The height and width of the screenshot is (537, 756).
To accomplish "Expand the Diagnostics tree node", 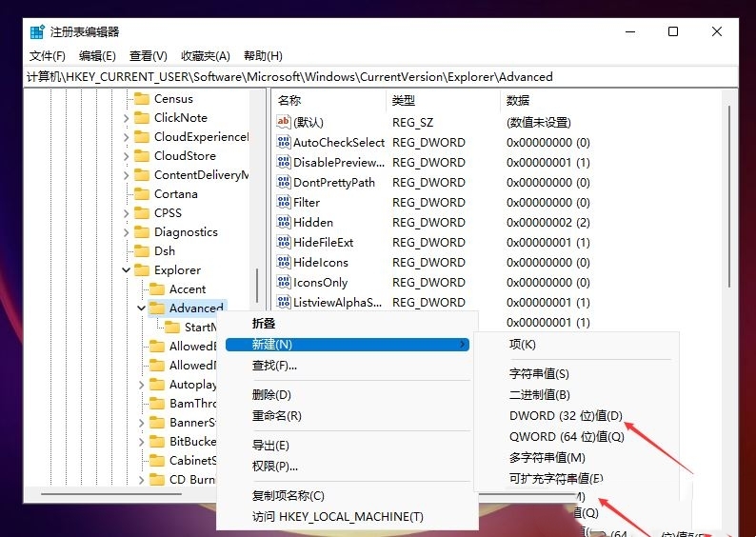I will 127,232.
